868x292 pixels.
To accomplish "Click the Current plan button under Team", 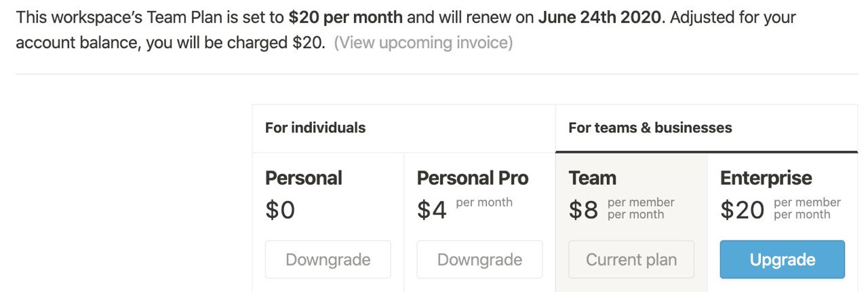I will click(631, 259).
